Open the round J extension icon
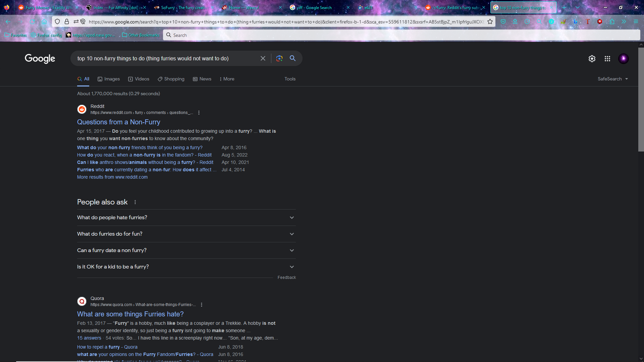The height and width of the screenshot is (362, 644). click(551, 22)
